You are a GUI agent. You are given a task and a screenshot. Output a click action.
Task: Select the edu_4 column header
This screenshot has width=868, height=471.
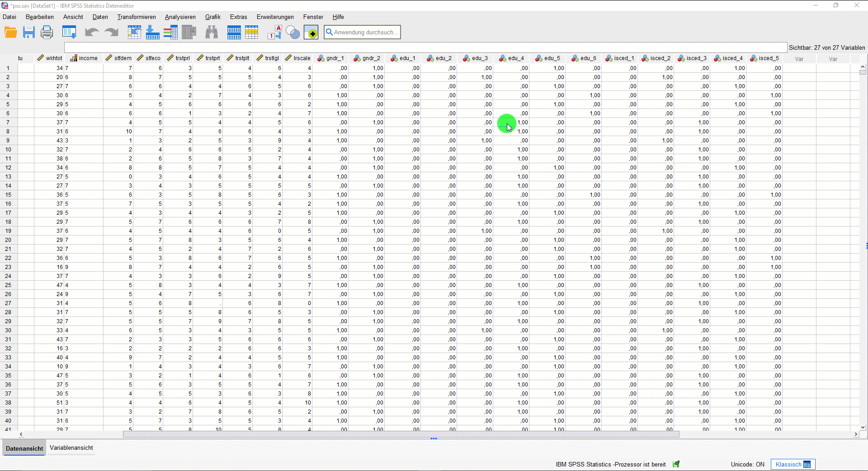coord(511,58)
